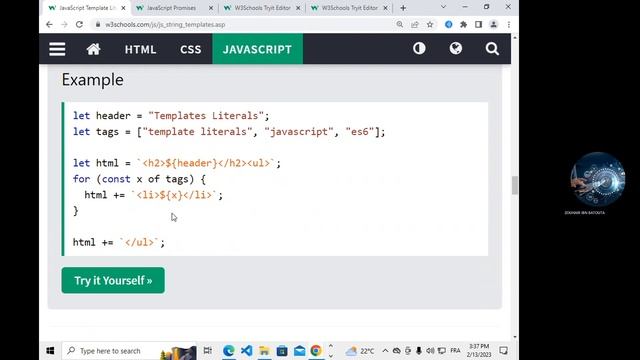Click the microphone tray icon

tap(419, 351)
